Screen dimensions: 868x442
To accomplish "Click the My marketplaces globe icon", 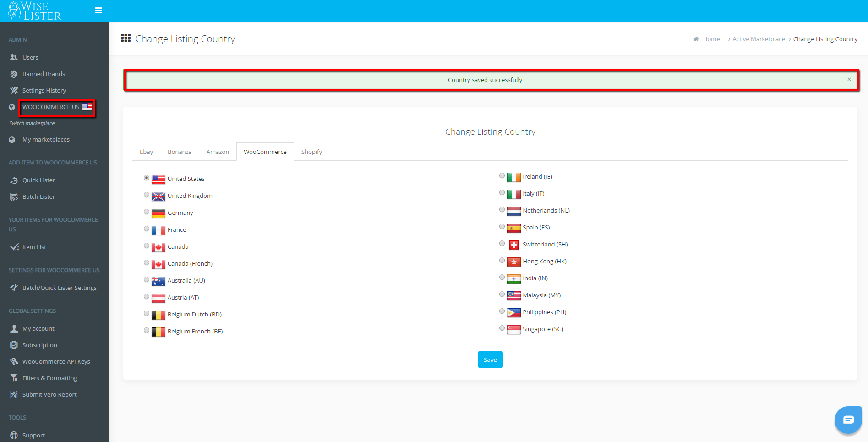I will (12, 140).
